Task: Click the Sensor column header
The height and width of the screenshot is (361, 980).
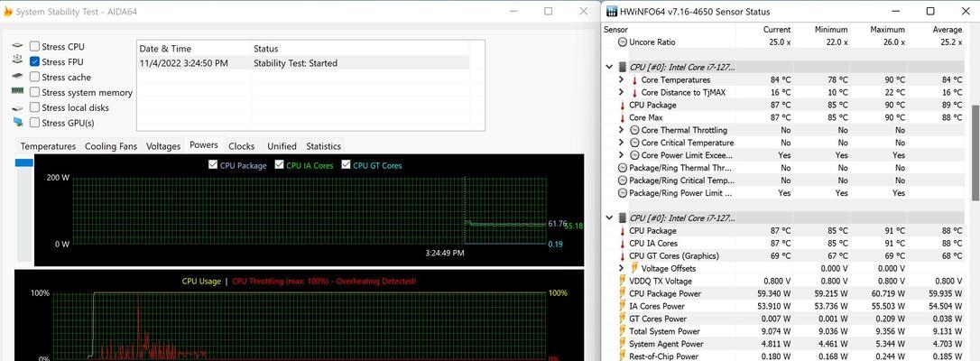Action: 615,30
